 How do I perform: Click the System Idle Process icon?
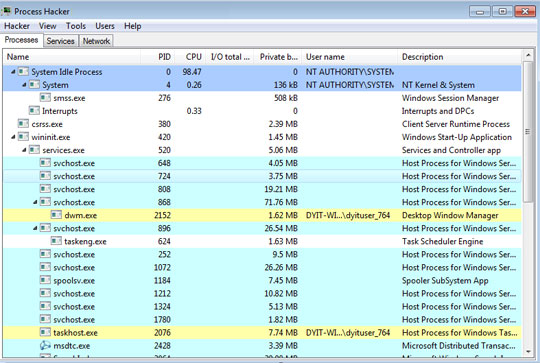23,72
